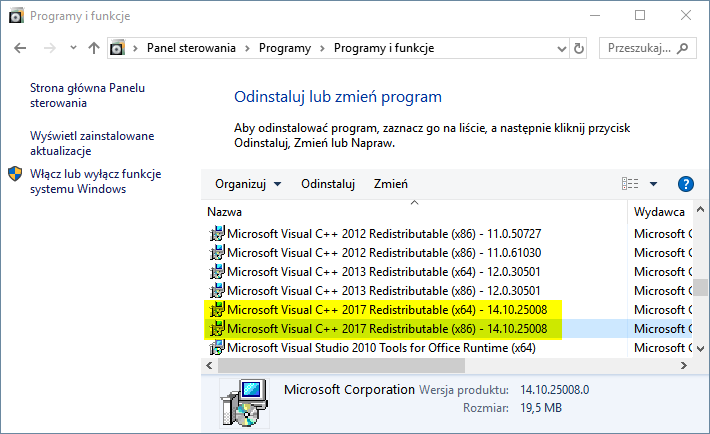Click the change view icon

tap(630, 183)
